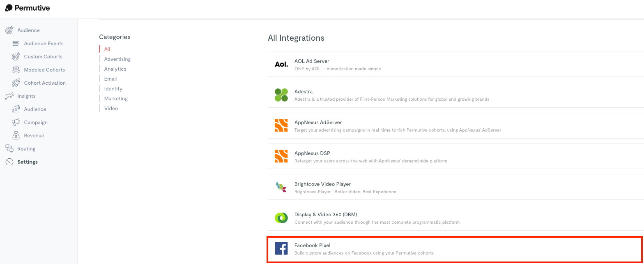
Task: Click the Brightcove Video Player logo
Action: tap(281, 187)
